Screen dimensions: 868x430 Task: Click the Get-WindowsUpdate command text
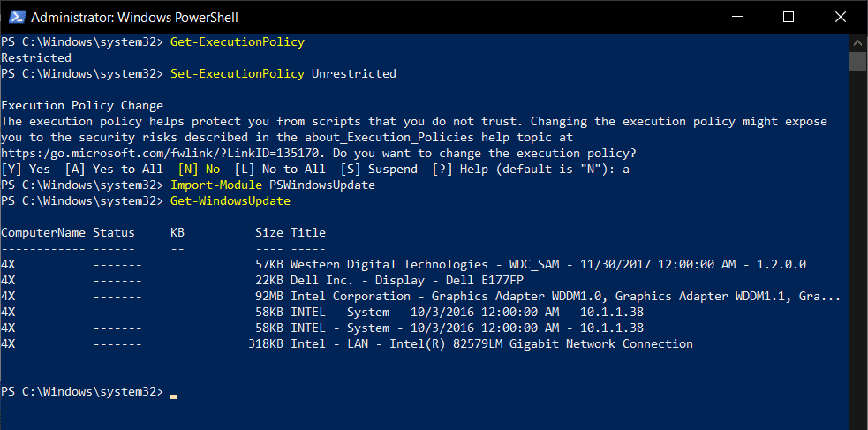(230, 201)
